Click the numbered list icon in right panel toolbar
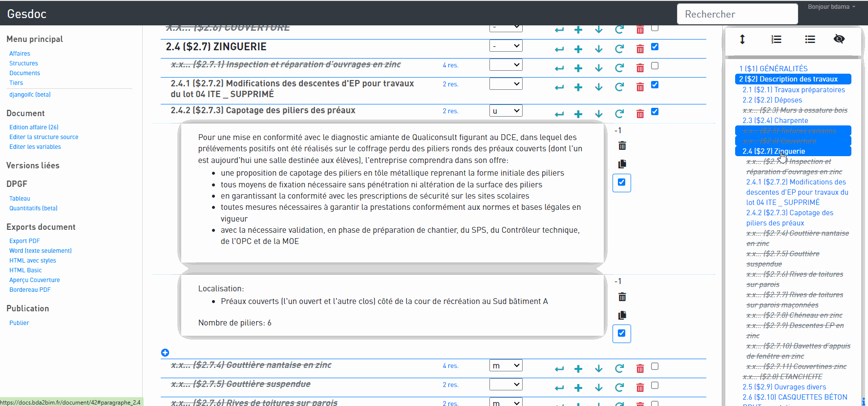Viewport: 868px width, 406px height. (x=776, y=40)
